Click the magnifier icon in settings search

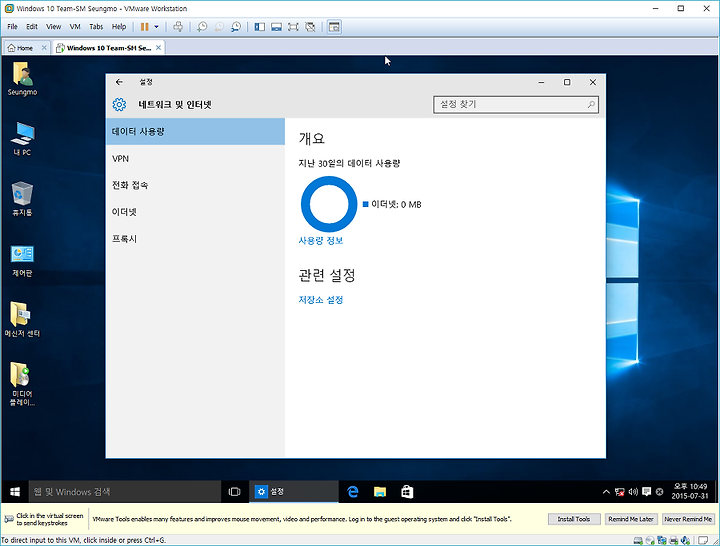[x=591, y=105]
